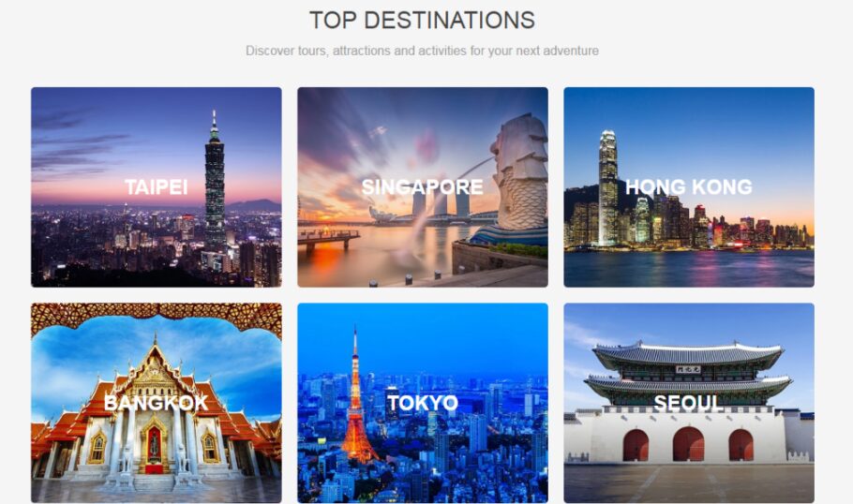Click the TAIPEI text label
853x504 pixels.
point(157,187)
